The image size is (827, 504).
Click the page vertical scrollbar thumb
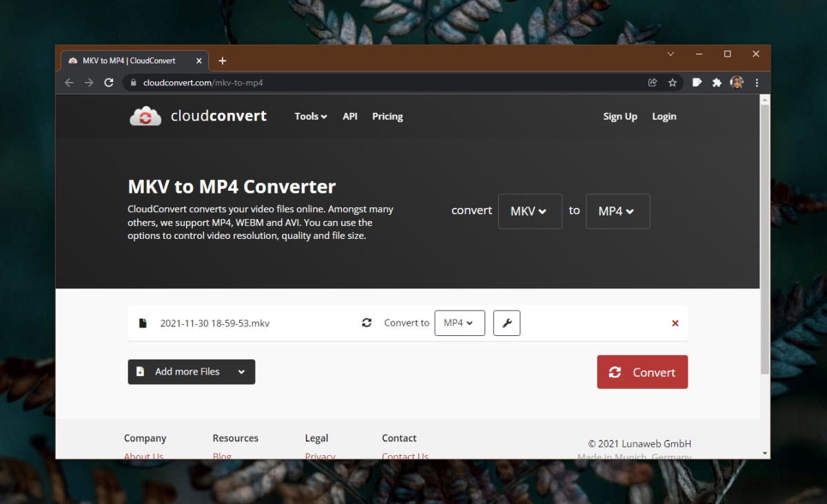(x=765, y=240)
